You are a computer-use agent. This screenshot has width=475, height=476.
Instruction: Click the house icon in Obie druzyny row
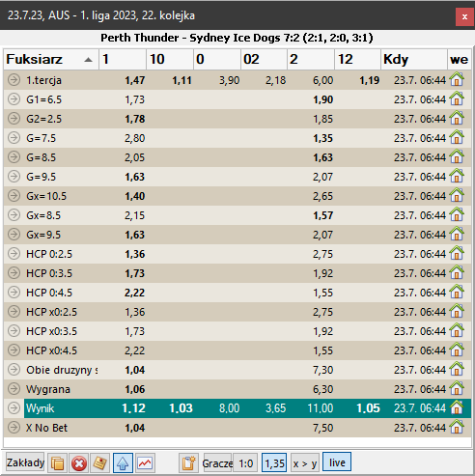(x=457, y=369)
